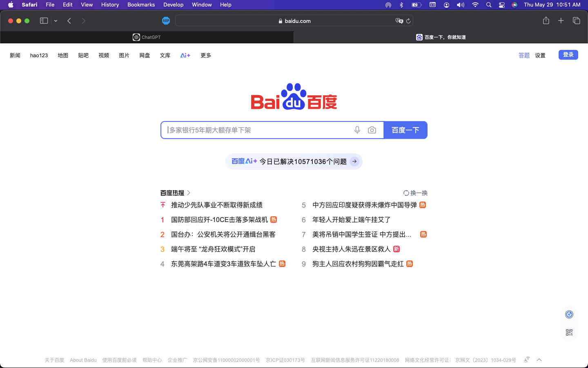Click Bluetooth icon in menu bar

pos(401,5)
